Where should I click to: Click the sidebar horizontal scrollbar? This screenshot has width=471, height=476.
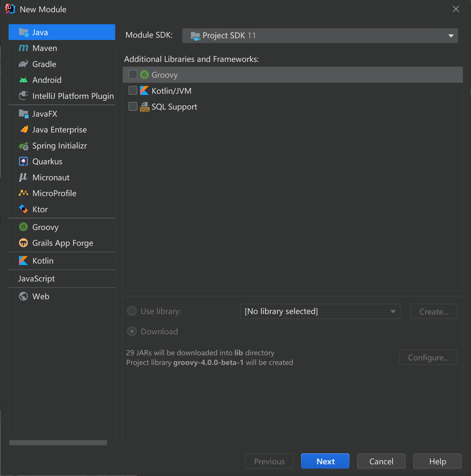click(x=58, y=443)
